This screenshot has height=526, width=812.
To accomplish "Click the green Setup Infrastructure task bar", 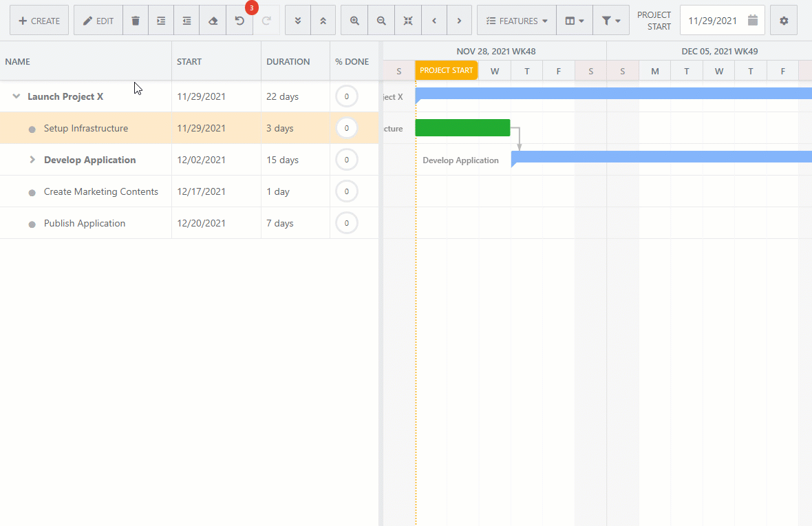I will pos(462,128).
